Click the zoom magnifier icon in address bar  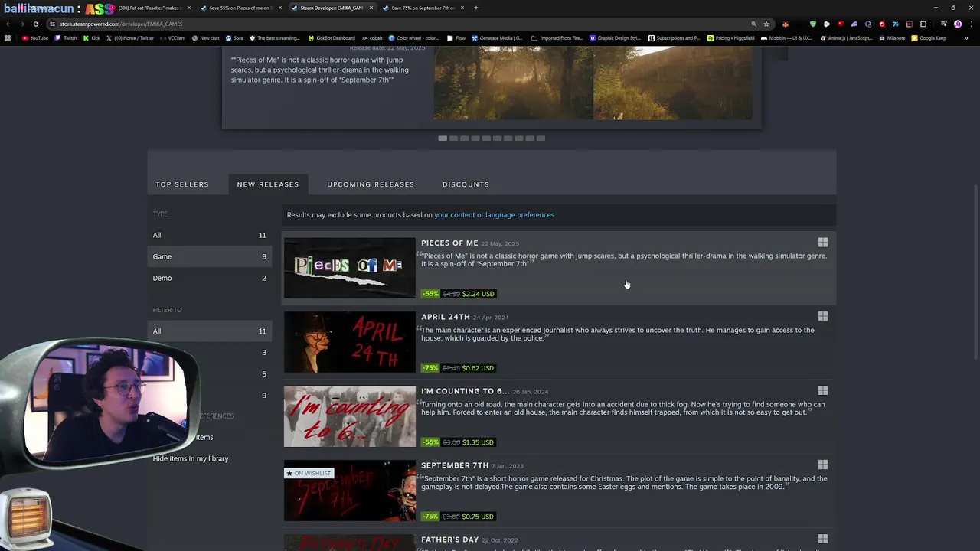[753, 24]
